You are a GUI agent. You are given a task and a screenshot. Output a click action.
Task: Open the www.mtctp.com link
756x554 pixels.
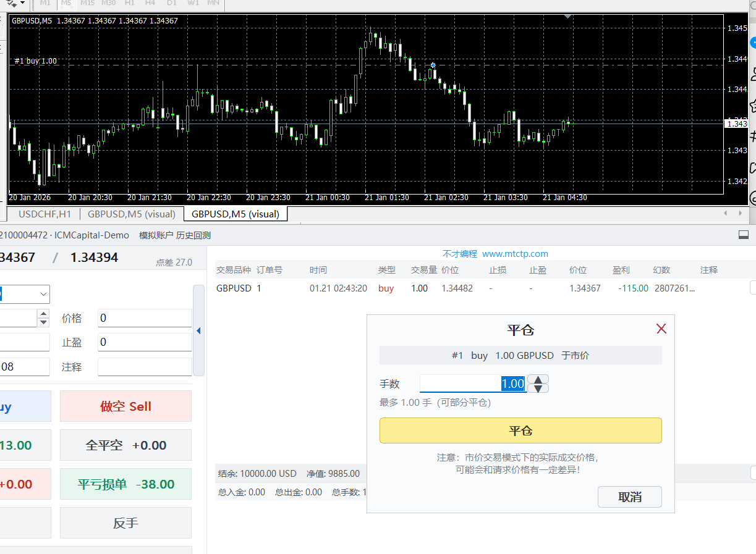pyautogui.click(x=515, y=254)
